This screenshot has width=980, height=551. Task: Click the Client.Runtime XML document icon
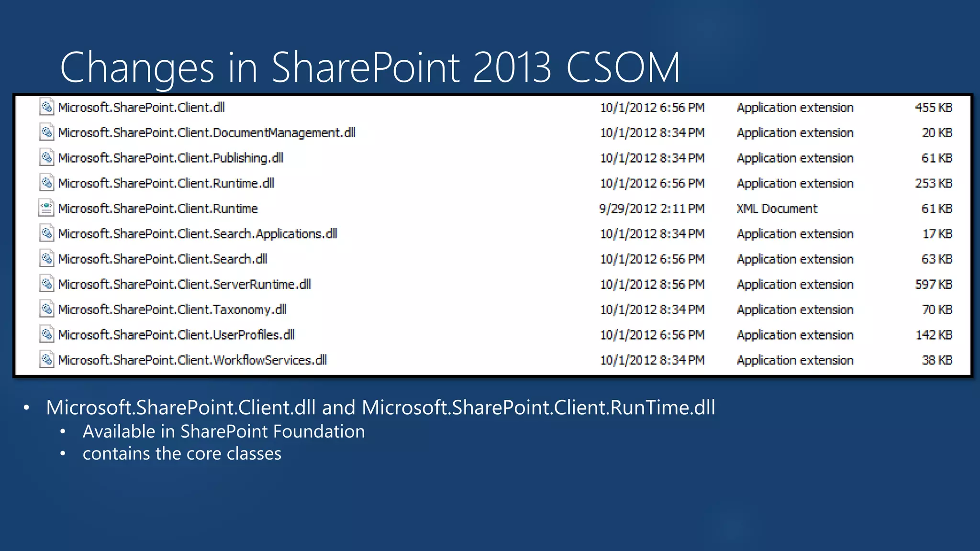click(x=46, y=209)
